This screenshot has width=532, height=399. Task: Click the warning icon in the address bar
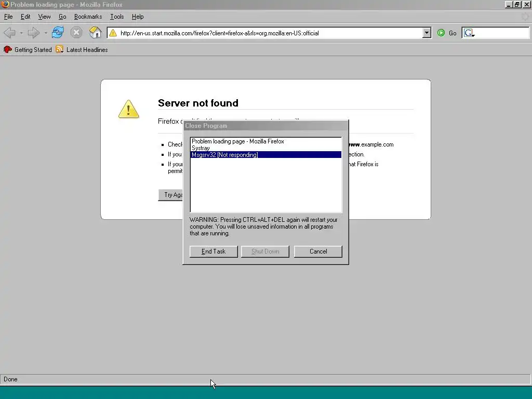tap(113, 33)
